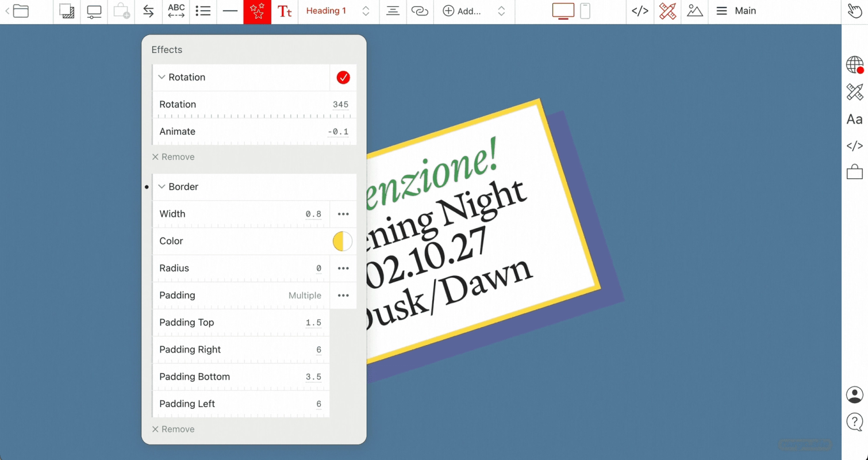Collapse the Rotation effect section

162,77
